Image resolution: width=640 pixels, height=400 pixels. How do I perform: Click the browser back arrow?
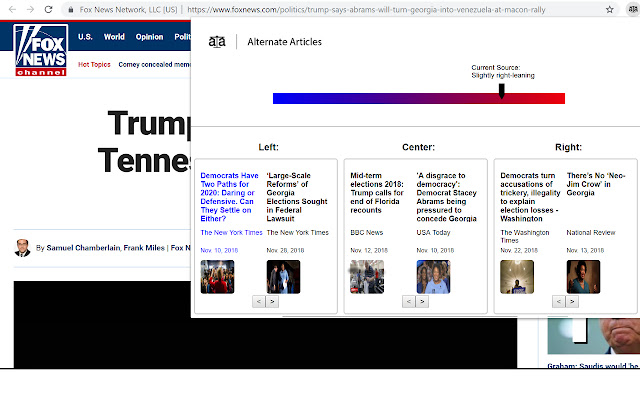12,9
